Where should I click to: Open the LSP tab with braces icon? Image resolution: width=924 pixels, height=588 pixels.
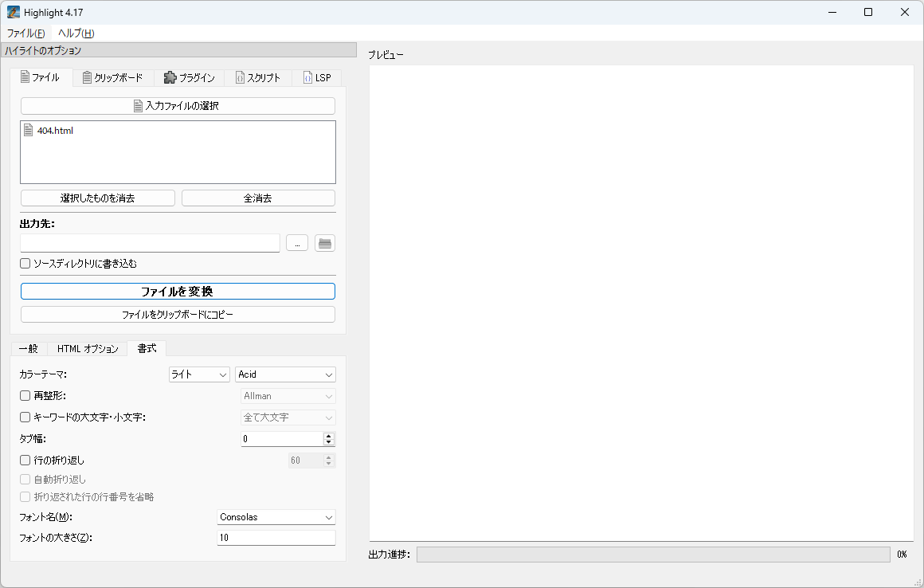click(x=316, y=77)
